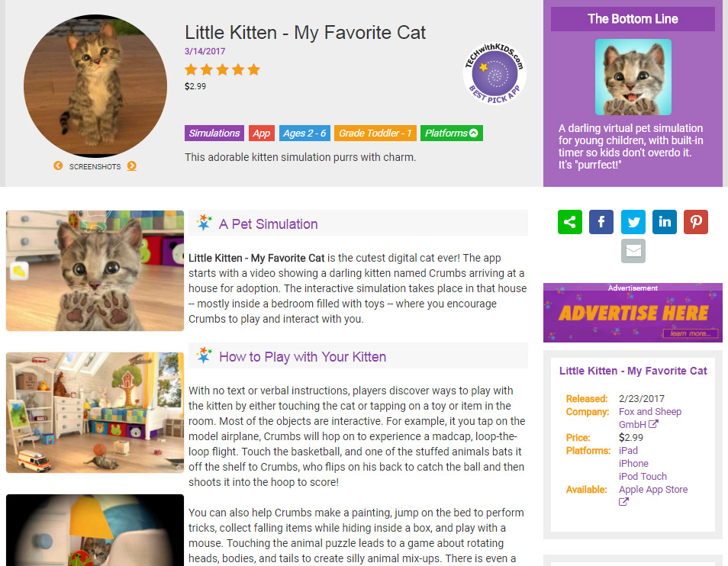The image size is (728, 566).
Task: Share the page on LinkedIn
Action: (665, 222)
